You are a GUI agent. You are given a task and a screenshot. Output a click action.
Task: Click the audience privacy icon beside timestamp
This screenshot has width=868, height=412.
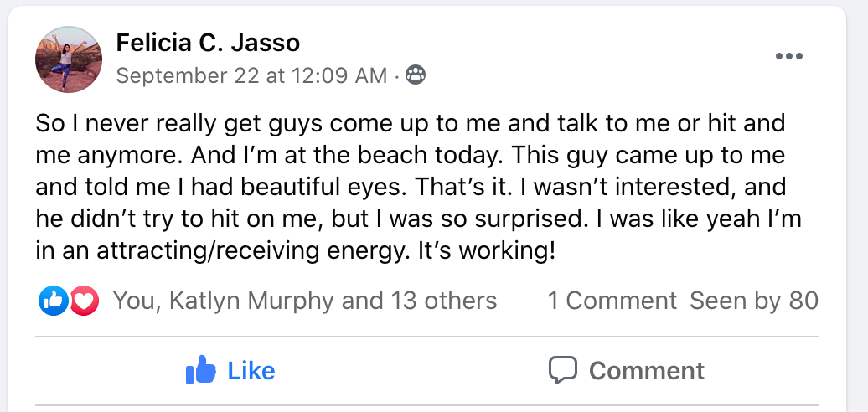coord(415,76)
